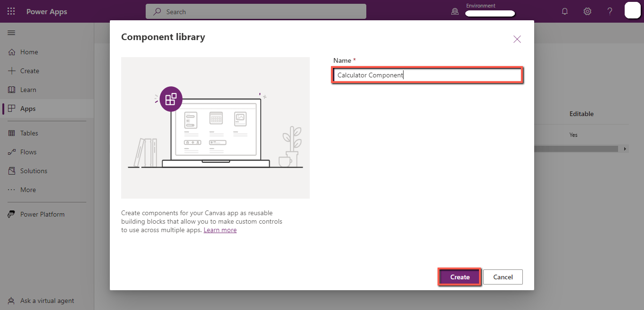Open the Power Platform icon
This screenshot has height=310, width=644.
[12, 214]
